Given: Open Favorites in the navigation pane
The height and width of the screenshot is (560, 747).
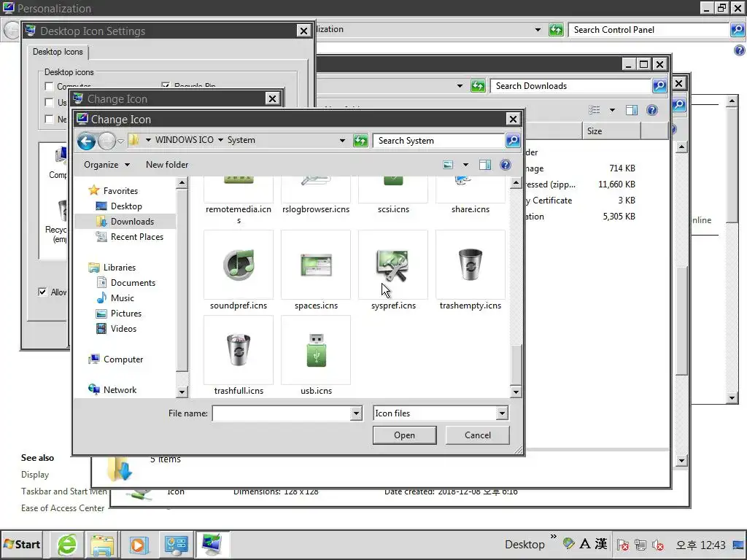Looking at the screenshot, I should coord(120,191).
